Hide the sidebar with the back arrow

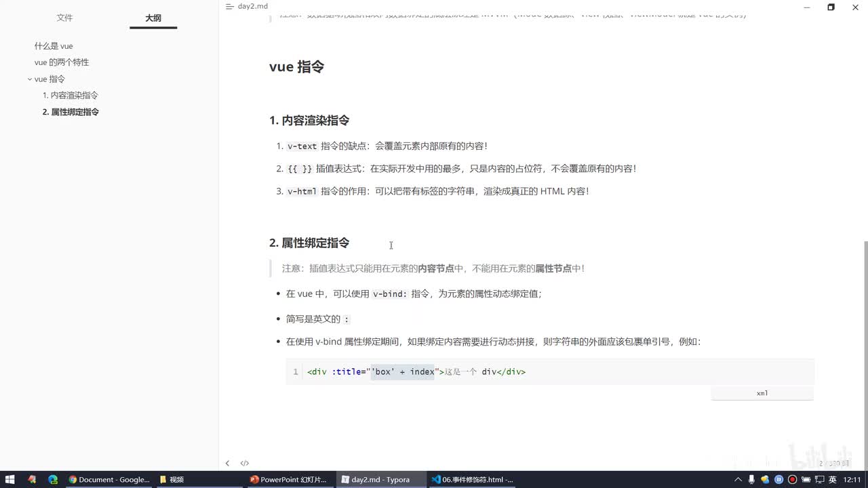[227, 464]
